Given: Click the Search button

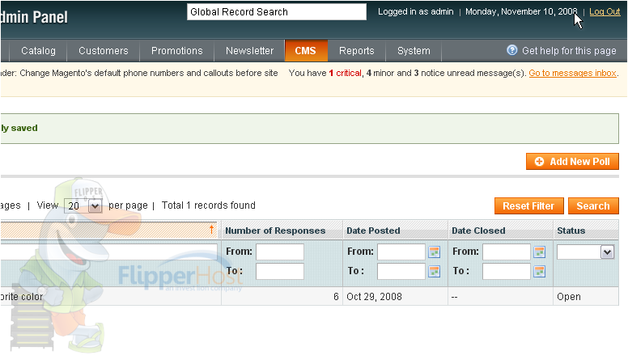Looking at the screenshot, I should tap(593, 205).
